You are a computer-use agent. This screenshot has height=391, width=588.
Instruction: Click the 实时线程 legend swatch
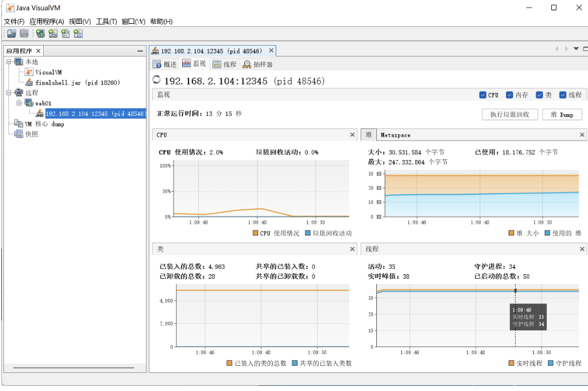point(511,363)
